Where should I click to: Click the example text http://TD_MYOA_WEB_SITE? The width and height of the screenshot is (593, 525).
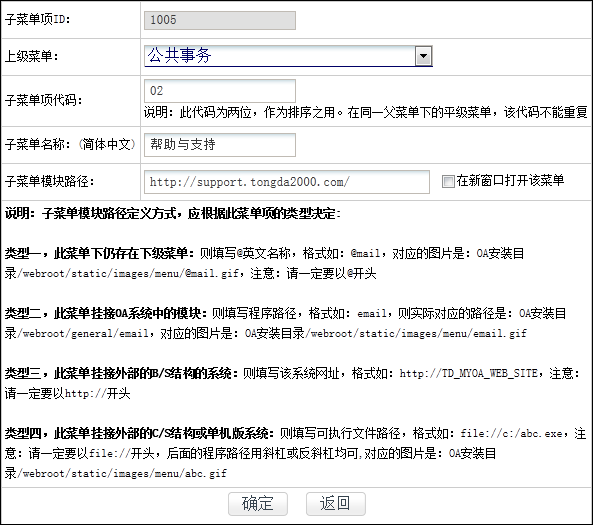pyautogui.click(x=469, y=373)
